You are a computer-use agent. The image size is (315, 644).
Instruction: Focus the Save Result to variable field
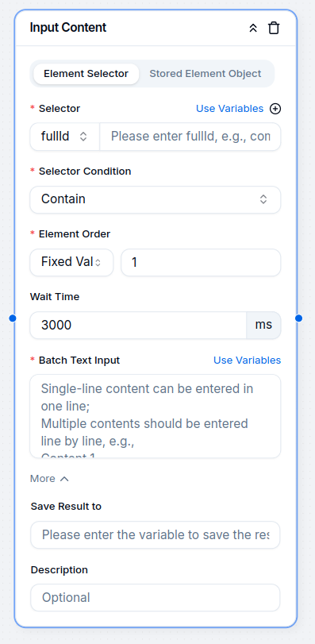156,534
